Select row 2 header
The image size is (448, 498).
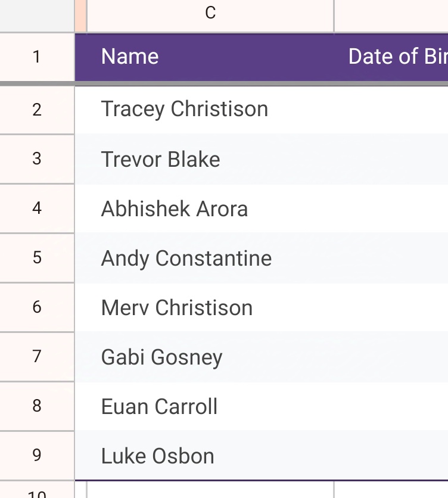(37, 110)
